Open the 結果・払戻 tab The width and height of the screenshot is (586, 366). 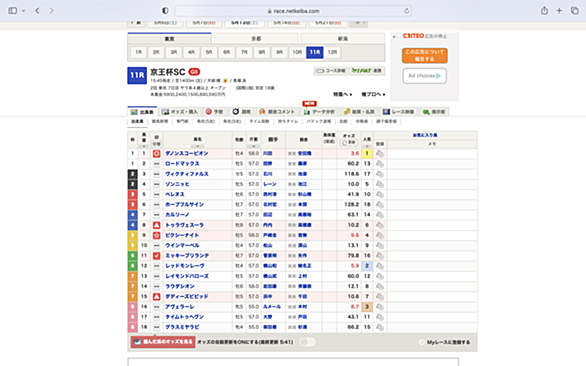(x=359, y=112)
